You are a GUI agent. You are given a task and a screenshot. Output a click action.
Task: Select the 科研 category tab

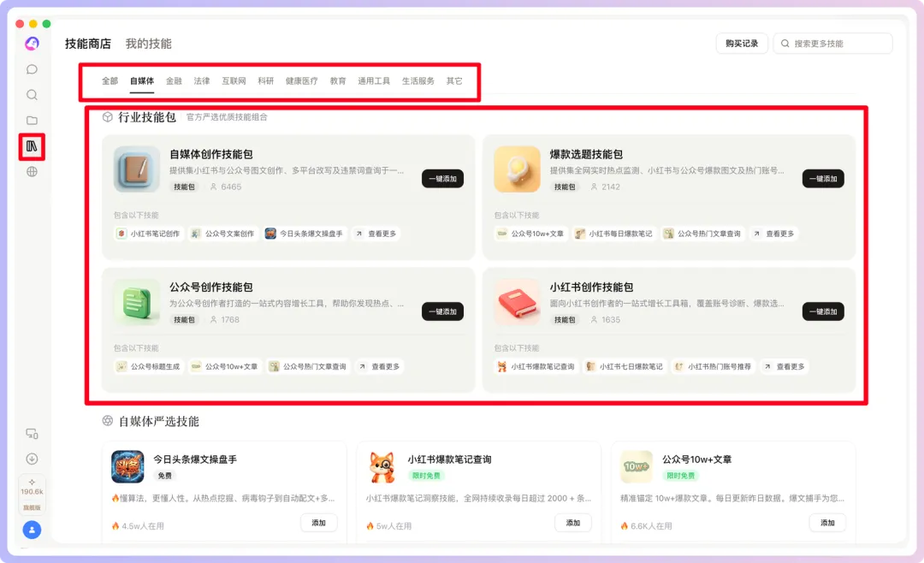point(266,81)
